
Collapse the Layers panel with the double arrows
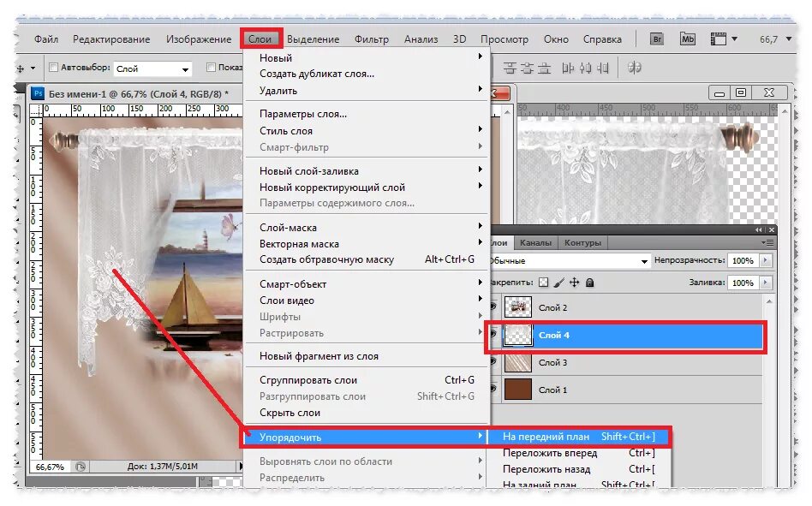click(x=759, y=229)
